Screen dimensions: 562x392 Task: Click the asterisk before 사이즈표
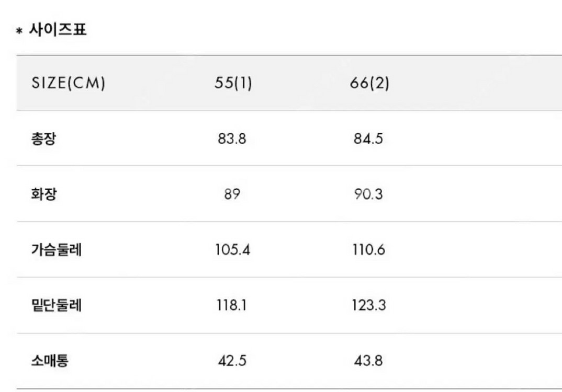point(20,32)
